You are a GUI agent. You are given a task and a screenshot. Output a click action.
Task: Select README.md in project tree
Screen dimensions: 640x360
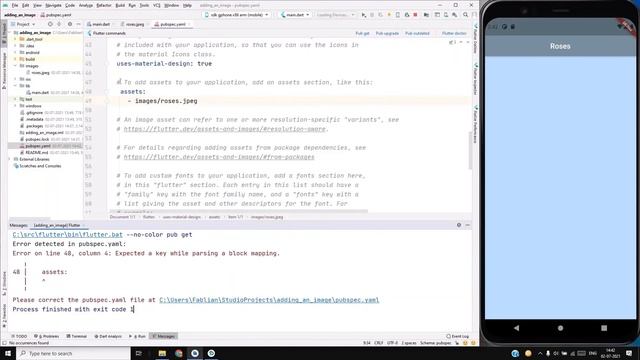(37, 153)
